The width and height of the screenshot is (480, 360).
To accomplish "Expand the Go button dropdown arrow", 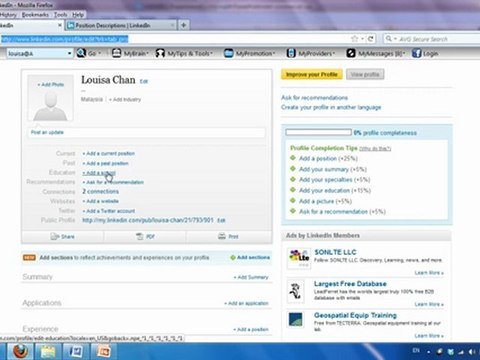I will [100, 53].
